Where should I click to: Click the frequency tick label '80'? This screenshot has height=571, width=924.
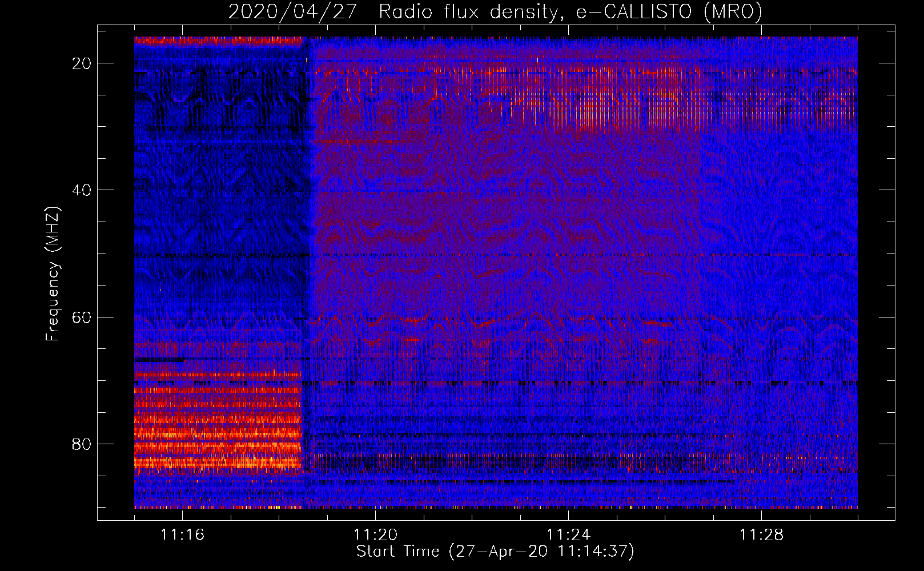click(x=82, y=444)
